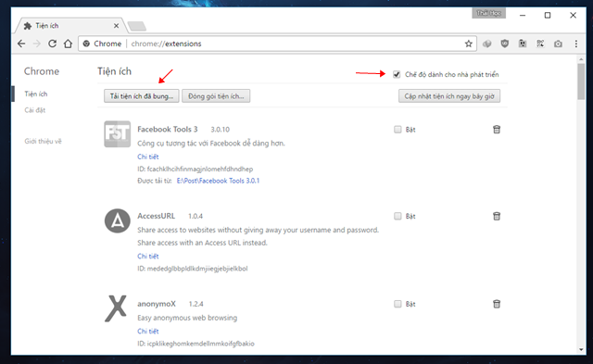Click the QR code extension icon
The image size is (593, 364).
coord(540,44)
